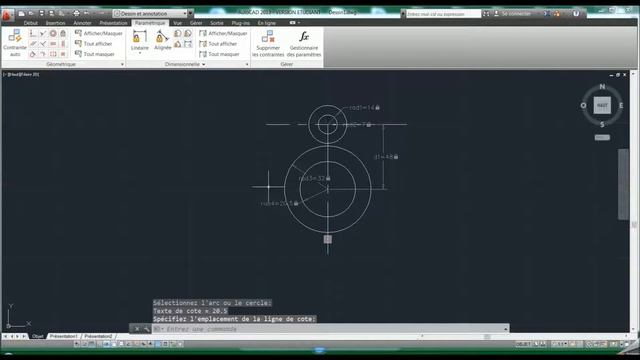Click Se connecter sign-in button
This screenshot has width=640, height=360.
(513, 13)
